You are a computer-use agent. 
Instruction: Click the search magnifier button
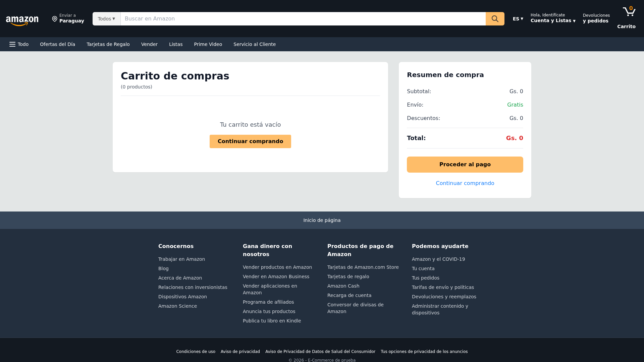tap(495, 19)
